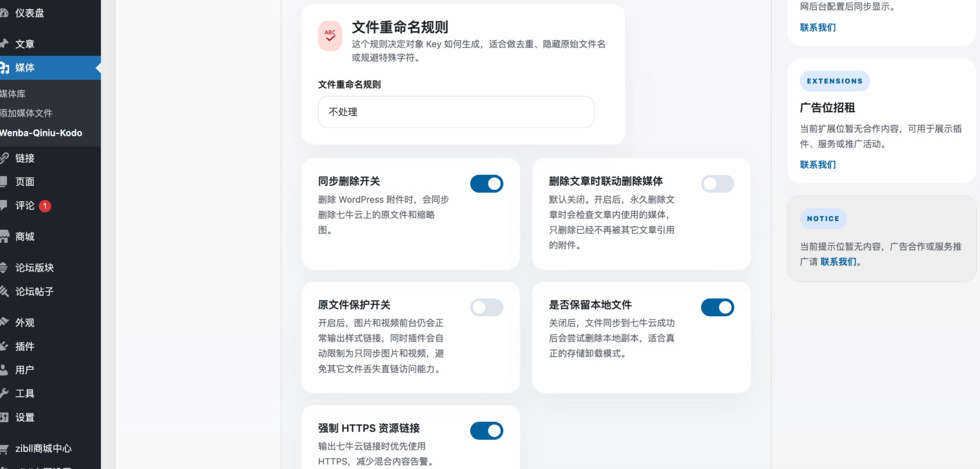Disable the 同步删除开关 toggle
Image resolution: width=980 pixels, height=469 pixels.
(487, 183)
